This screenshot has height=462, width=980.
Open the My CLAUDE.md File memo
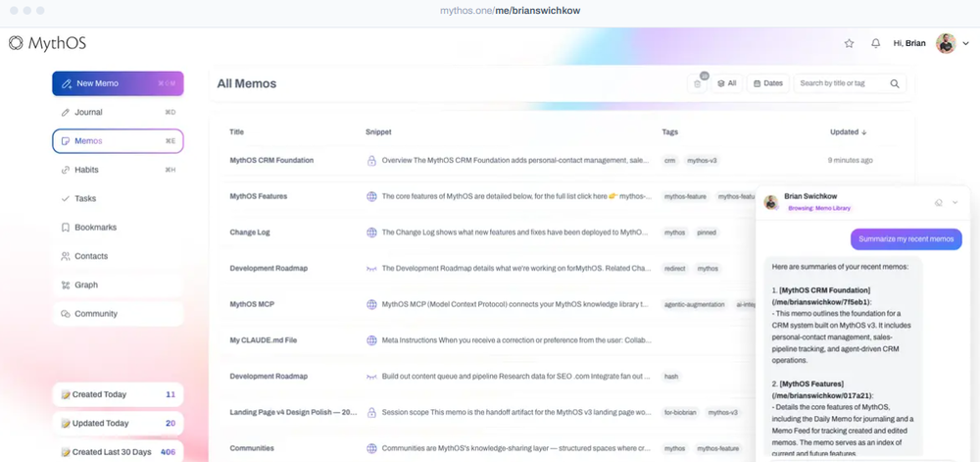(x=263, y=340)
